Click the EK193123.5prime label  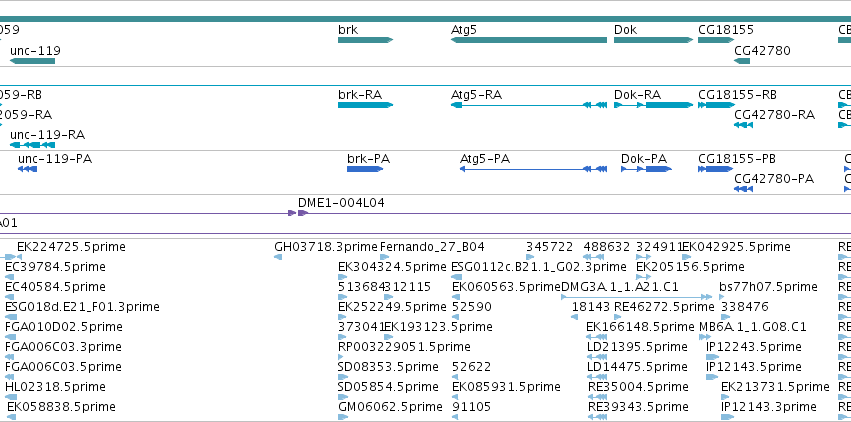(438, 327)
